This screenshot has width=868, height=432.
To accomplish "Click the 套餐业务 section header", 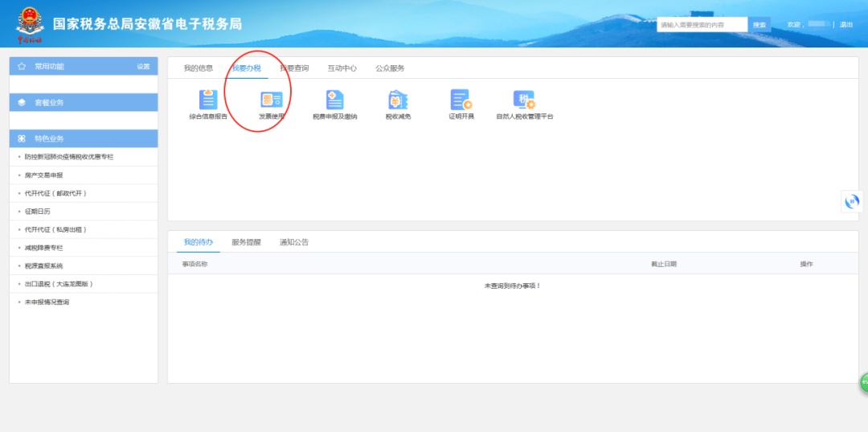I will (84, 102).
